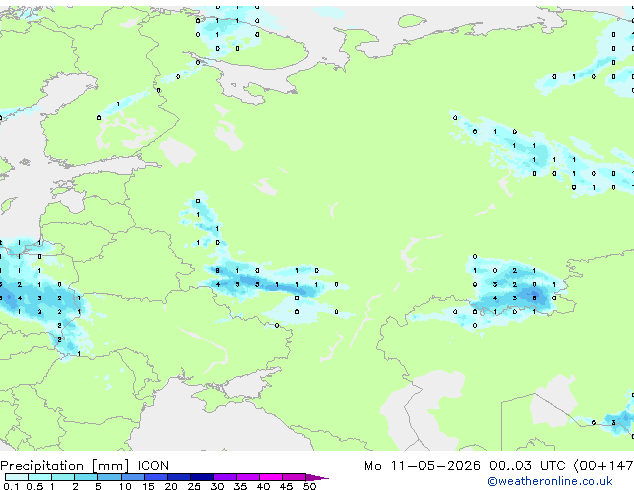Click the 30–35 mm violet legend swatch

[x=224, y=477]
